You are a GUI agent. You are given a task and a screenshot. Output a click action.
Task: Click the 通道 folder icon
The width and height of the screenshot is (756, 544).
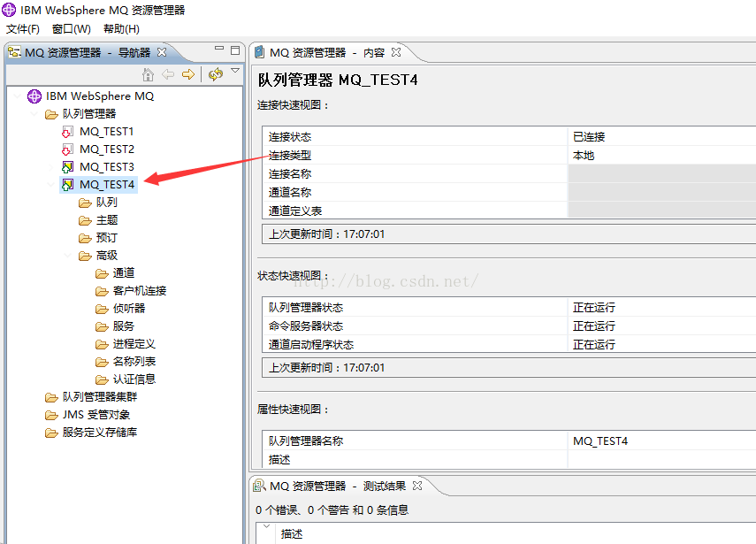tap(102, 273)
